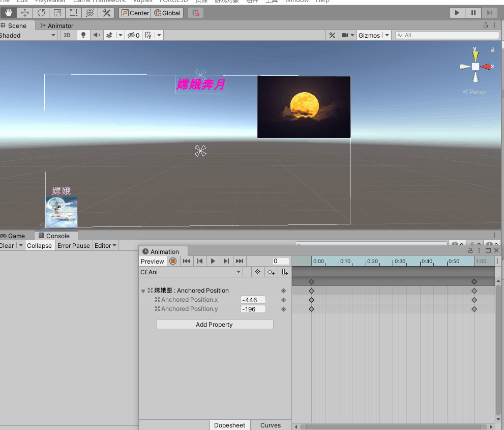The image size is (504, 430).
Task: Open scene camera settings
Action: (345, 36)
